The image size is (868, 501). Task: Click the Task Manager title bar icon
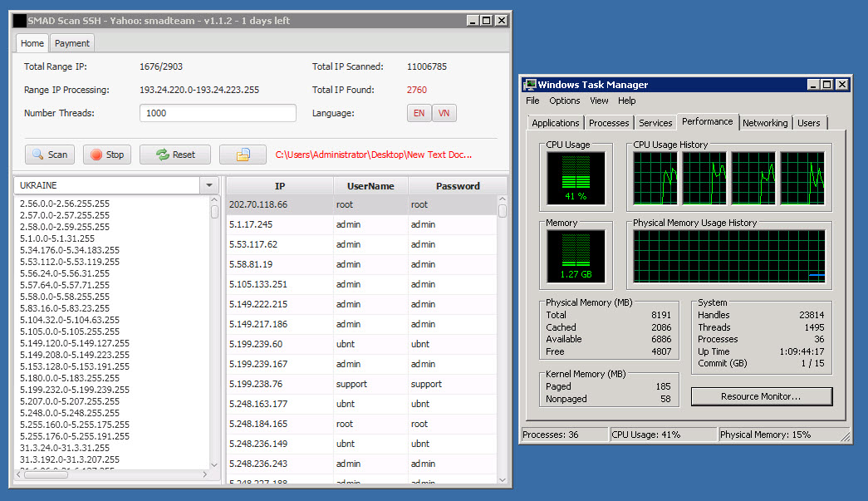point(529,84)
